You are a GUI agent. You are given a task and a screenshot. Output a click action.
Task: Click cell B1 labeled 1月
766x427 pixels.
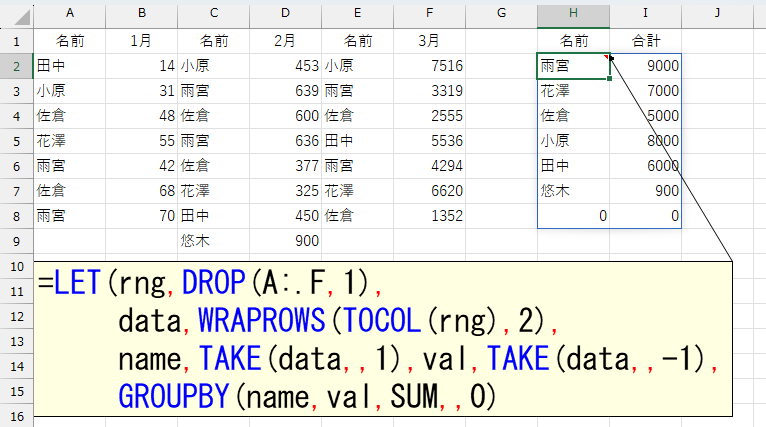coord(141,41)
